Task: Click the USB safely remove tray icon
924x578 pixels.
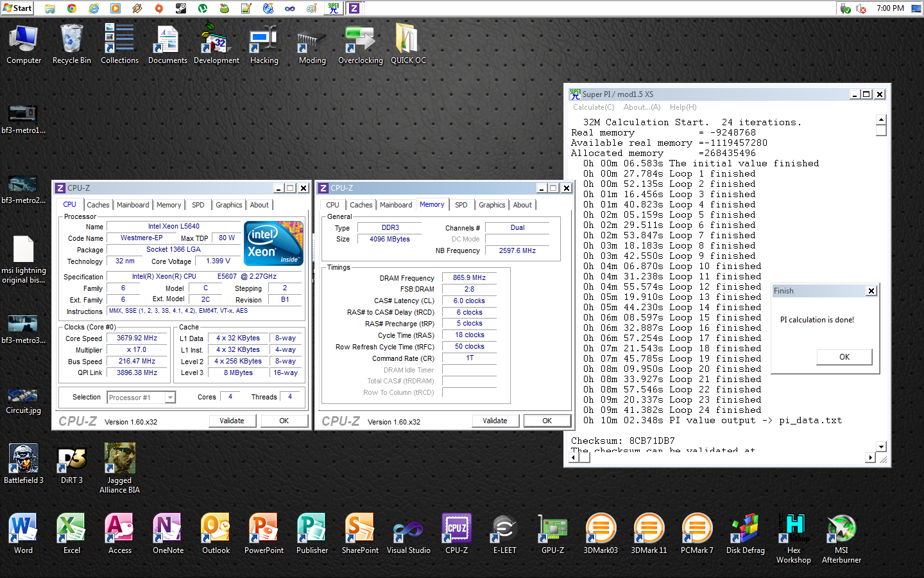Action: pyautogui.click(x=846, y=8)
